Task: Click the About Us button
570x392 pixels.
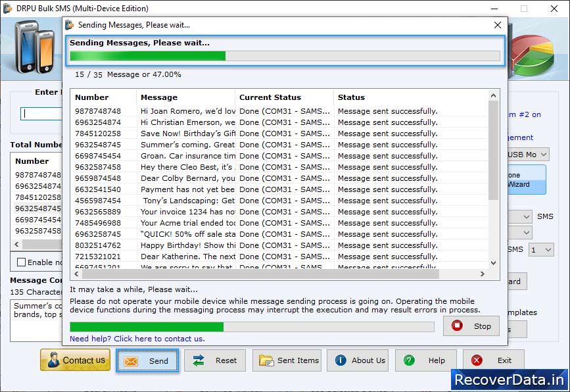Action: point(358,360)
